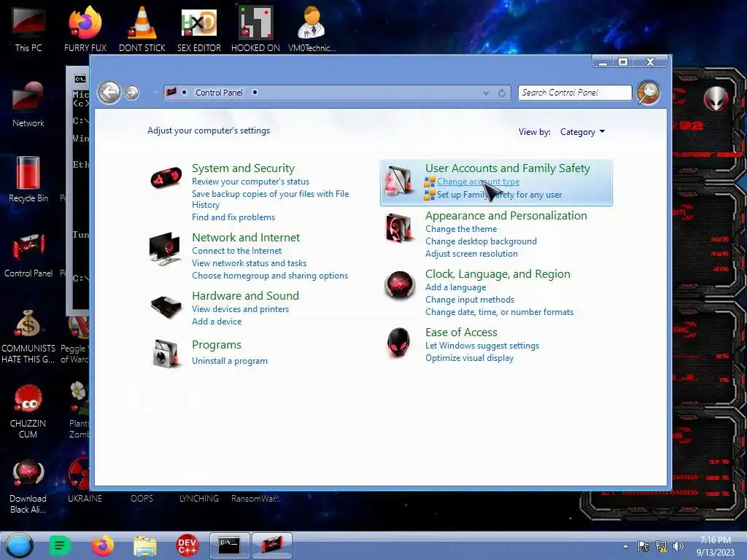
Task: Select the Recycle Bin desktop icon
Action: (28, 179)
